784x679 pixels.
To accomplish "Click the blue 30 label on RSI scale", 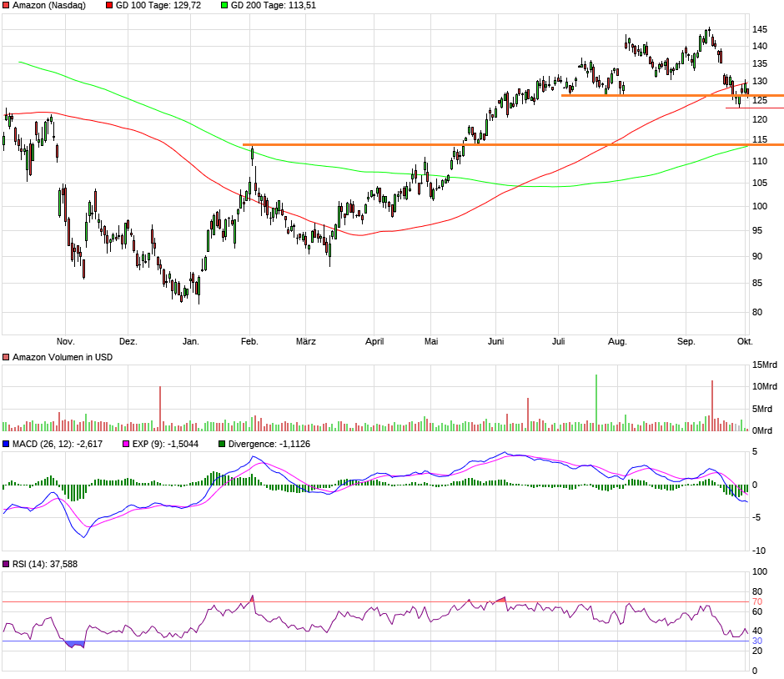I will (x=756, y=641).
